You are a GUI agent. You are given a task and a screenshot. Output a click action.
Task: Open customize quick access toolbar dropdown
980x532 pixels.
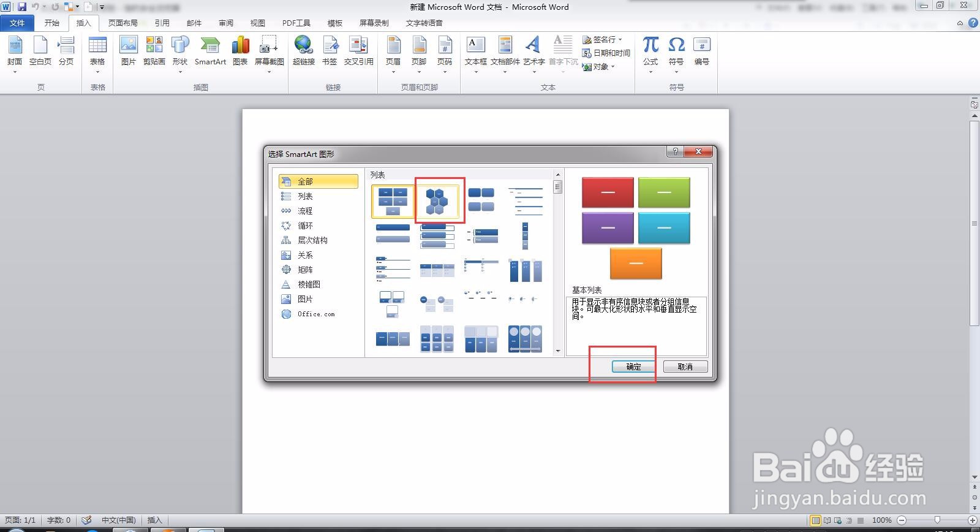pyautogui.click(x=102, y=7)
